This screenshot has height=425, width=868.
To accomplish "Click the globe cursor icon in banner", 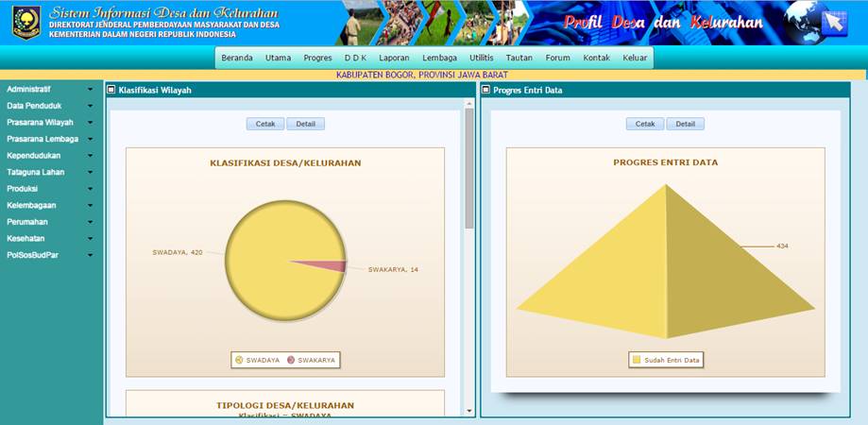I will [815, 22].
